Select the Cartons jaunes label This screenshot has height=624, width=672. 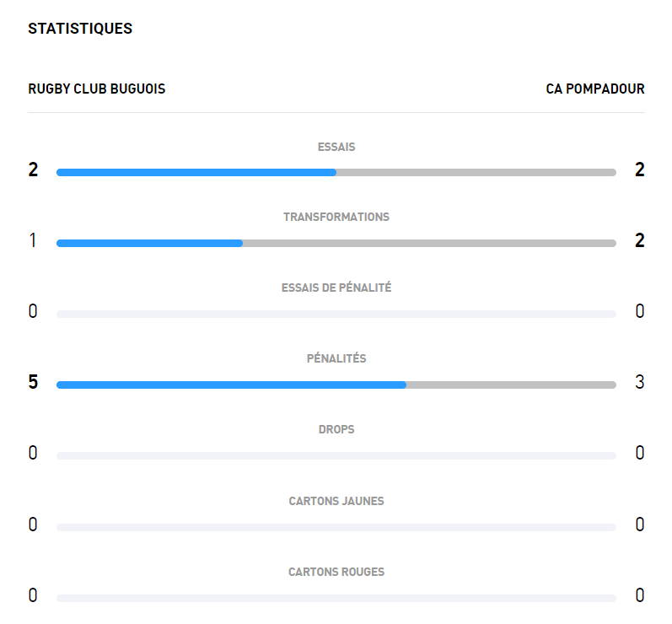click(336, 501)
